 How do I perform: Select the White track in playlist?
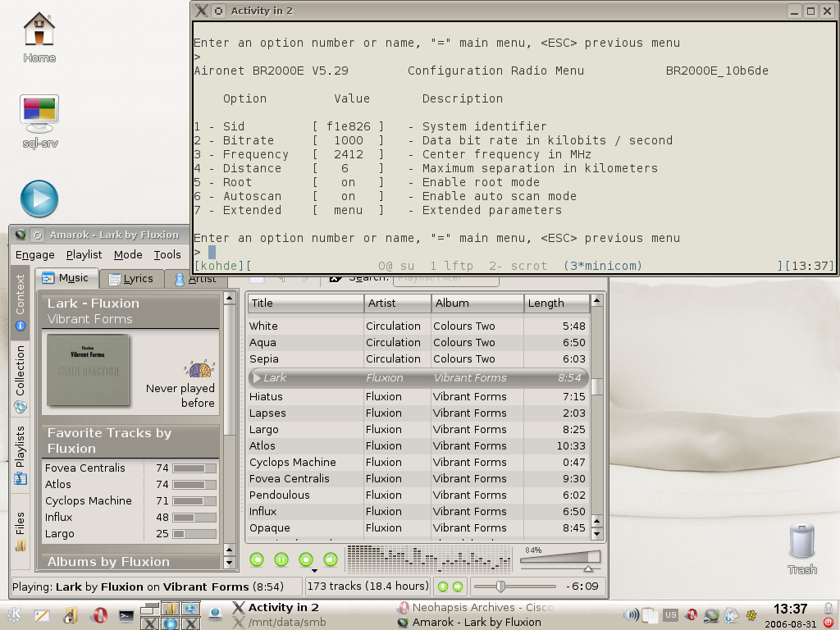[x=418, y=326]
